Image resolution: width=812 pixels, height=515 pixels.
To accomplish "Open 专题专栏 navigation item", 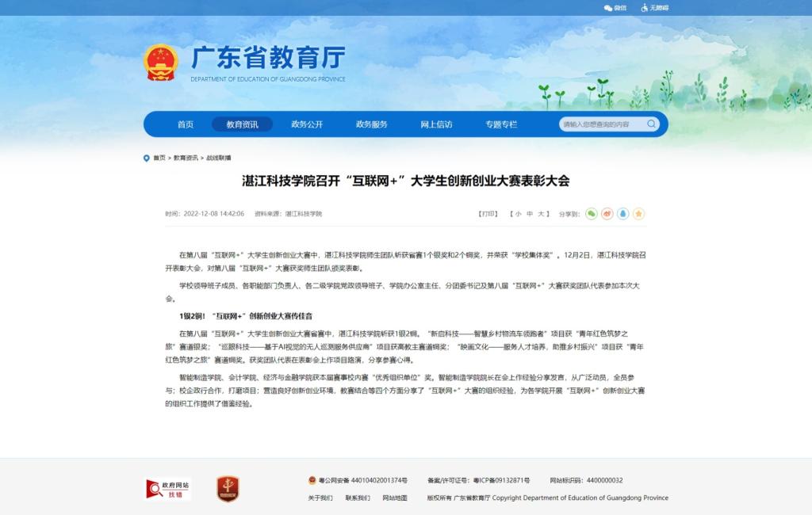I will pos(501,124).
